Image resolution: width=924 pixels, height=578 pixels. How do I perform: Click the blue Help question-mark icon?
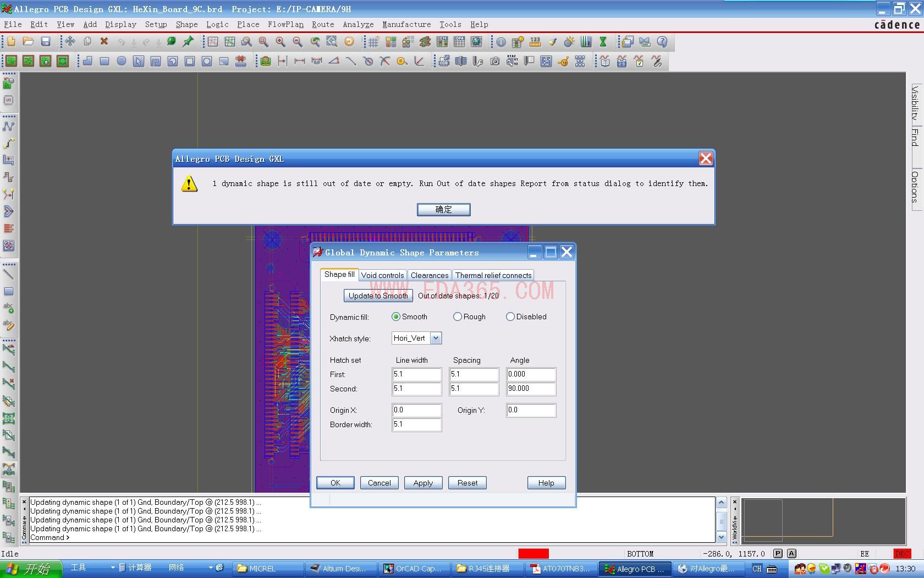(662, 42)
